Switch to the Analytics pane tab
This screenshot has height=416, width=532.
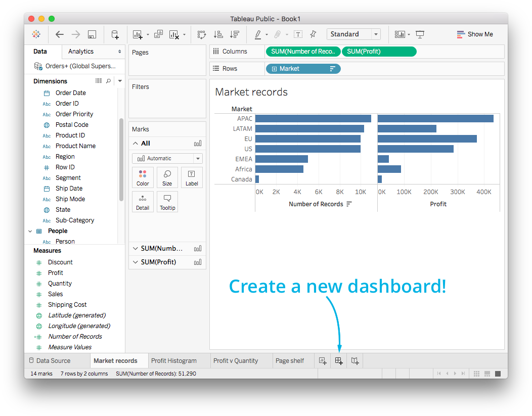(x=81, y=52)
